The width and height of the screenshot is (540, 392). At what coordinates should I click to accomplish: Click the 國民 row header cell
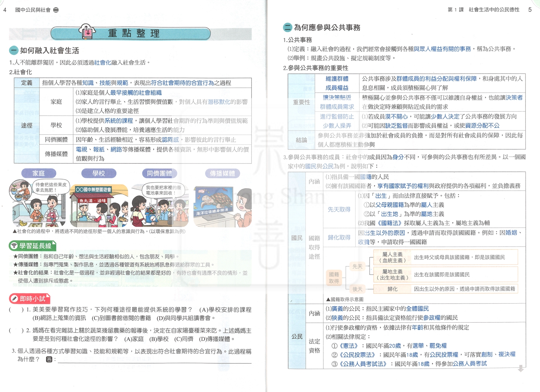(297, 238)
